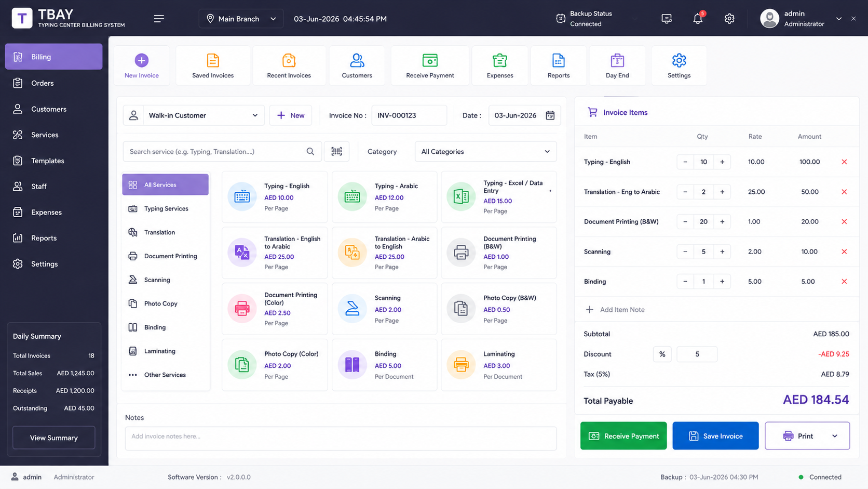The width and height of the screenshot is (868, 489).
Task: Open Expenses in the sidebar
Action: (x=53, y=213)
